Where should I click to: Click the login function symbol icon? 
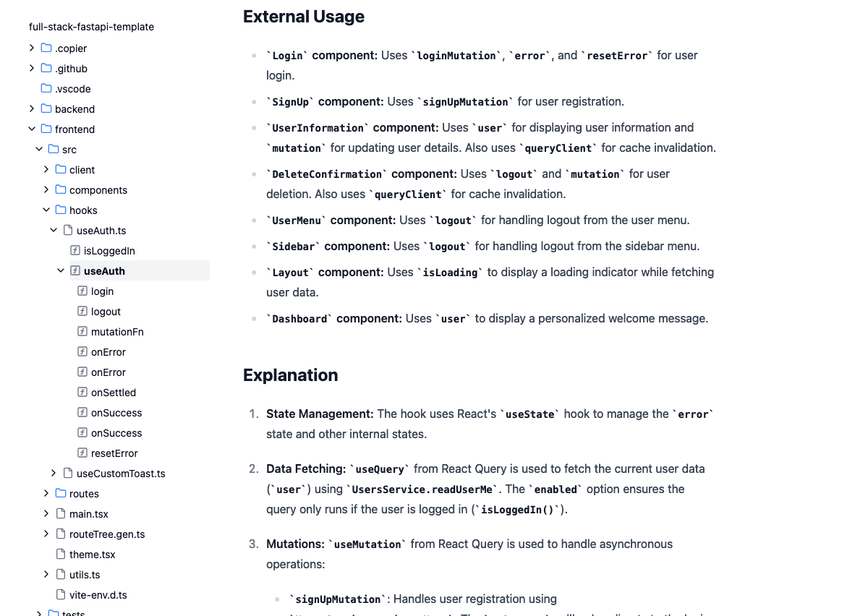[82, 291]
